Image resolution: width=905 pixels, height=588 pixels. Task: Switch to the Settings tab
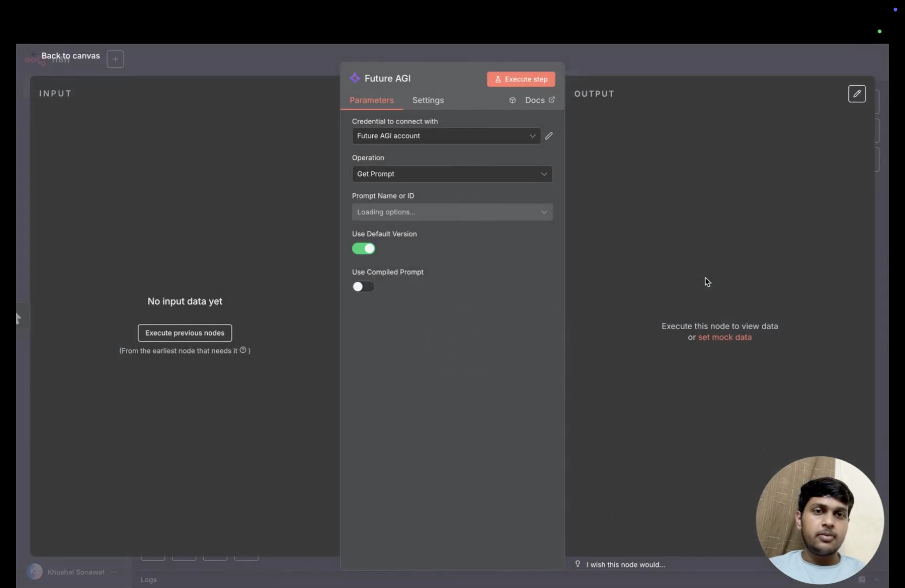(428, 100)
